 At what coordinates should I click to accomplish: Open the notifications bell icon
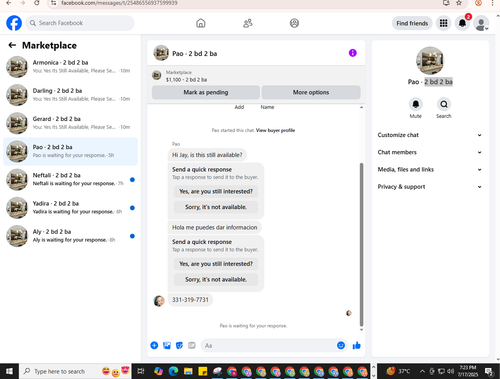462,23
